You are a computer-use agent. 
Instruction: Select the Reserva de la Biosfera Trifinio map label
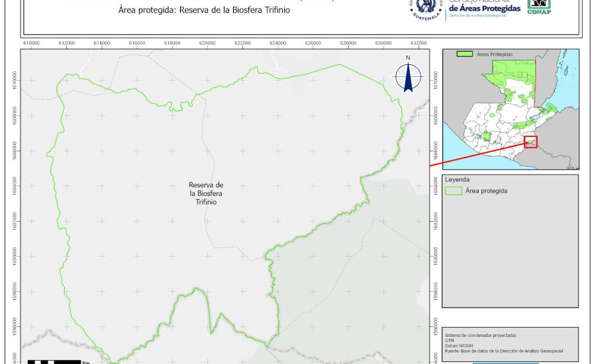pyautogui.click(x=206, y=193)
